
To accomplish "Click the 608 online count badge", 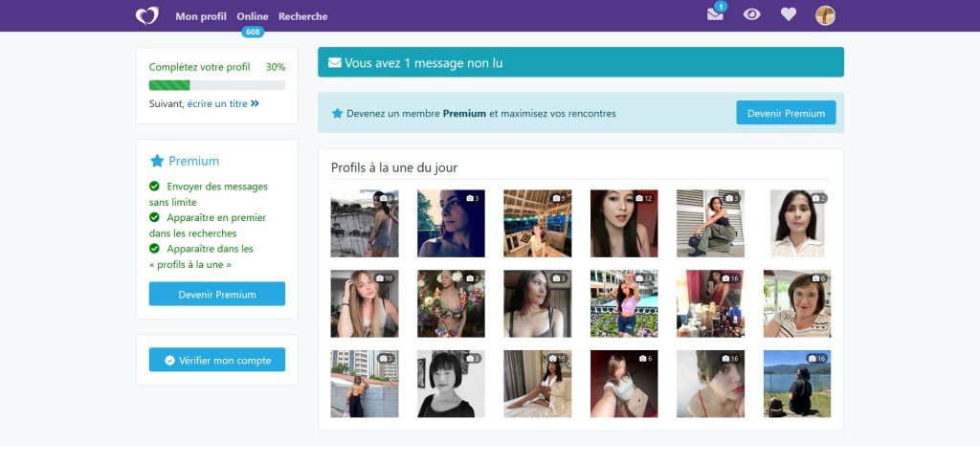I will click(x=253, y=32).
